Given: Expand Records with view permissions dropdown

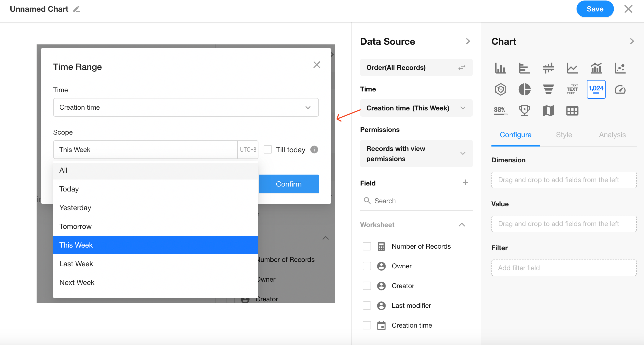Looking at the screenshot, I should click(416, 154).
